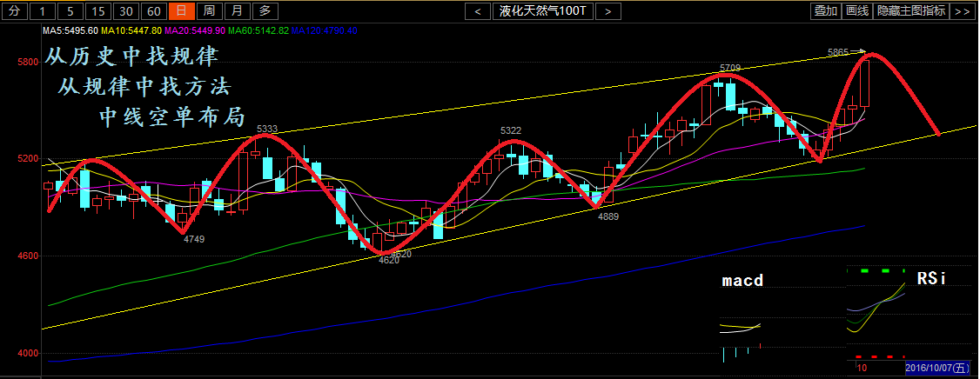The image size is (980, 379).
Task: Expand more options with >> button
Action: [x=961, y=11]
